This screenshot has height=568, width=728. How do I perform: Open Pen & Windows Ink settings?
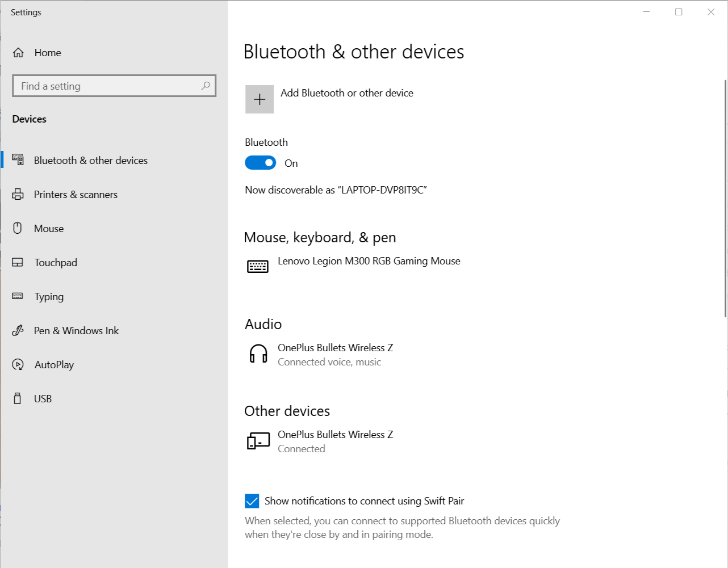coord(76,330)
